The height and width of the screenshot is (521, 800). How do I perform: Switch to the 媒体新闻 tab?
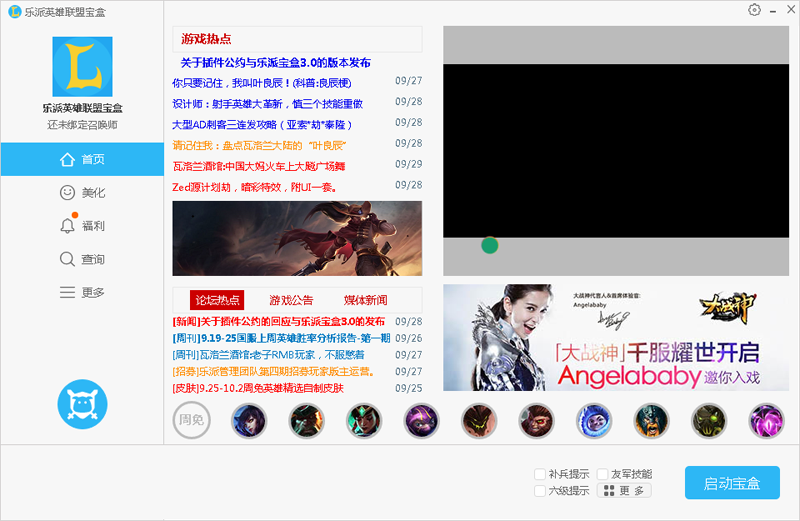point(365,300)
